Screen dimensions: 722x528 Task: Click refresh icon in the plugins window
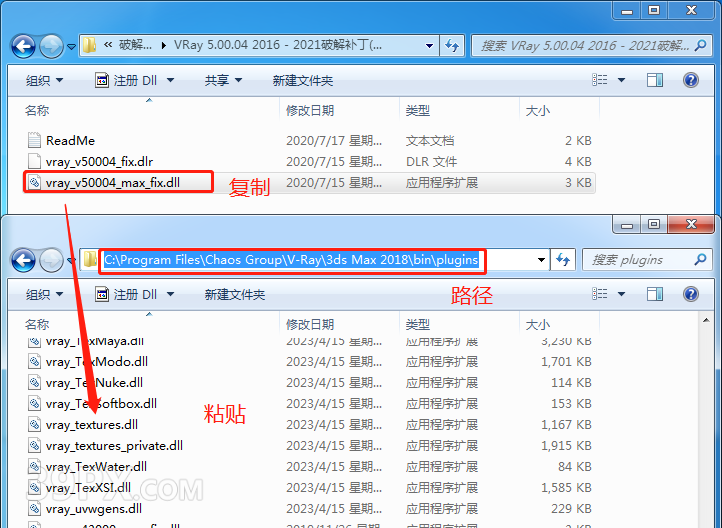point(563,260)
